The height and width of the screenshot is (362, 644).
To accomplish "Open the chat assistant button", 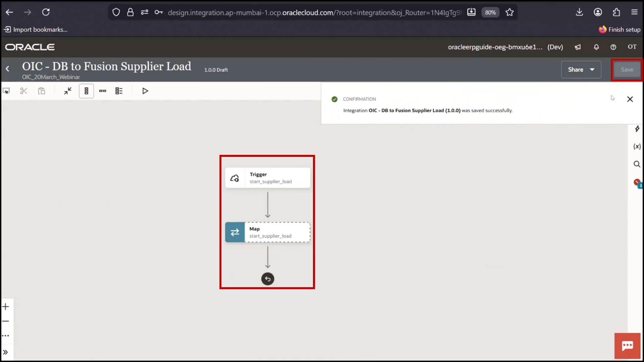I will pos(627,346).
